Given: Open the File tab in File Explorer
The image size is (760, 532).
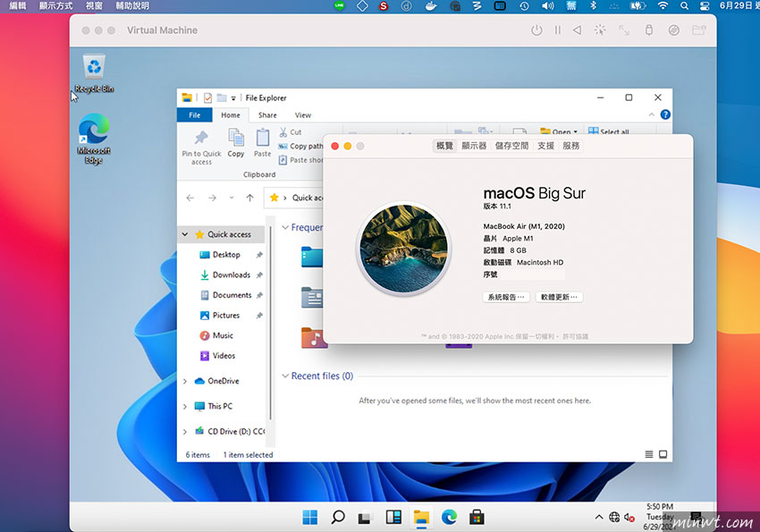Looking at the screenshot, I should click(195, 115).
